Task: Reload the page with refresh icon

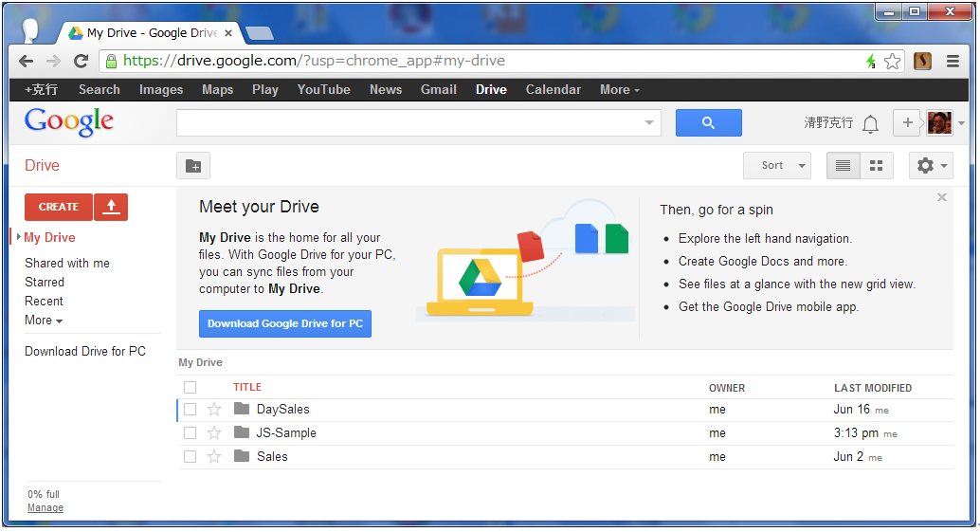Action: [x=82, y=62]
